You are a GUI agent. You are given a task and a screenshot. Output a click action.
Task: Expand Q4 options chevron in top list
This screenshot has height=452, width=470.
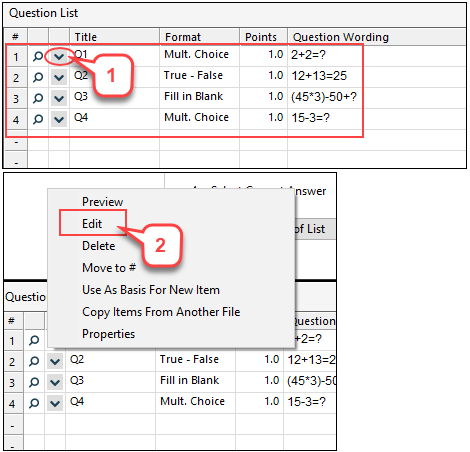(x=59, y=119)
